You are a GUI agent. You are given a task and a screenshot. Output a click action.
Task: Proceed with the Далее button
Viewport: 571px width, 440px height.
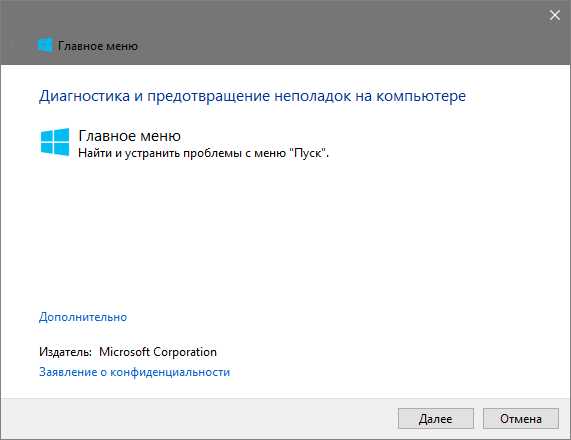pyautogui.click(x=436, y=419)
